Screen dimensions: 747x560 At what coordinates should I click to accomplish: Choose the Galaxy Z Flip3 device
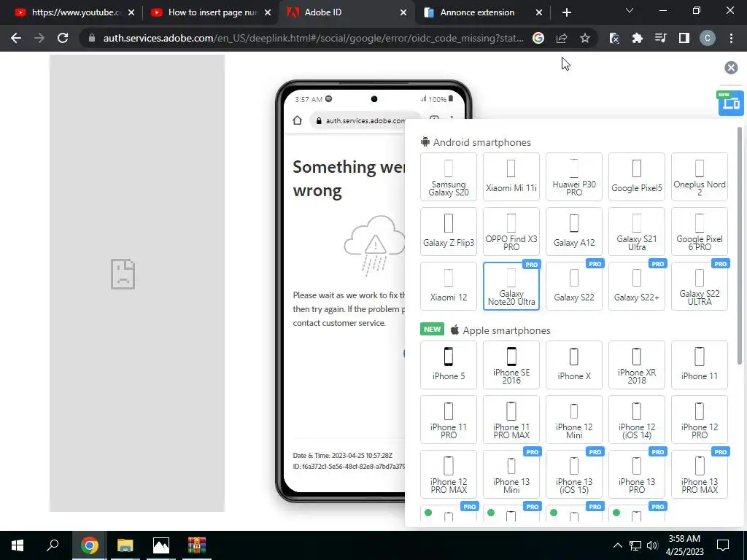click(449, 231)
